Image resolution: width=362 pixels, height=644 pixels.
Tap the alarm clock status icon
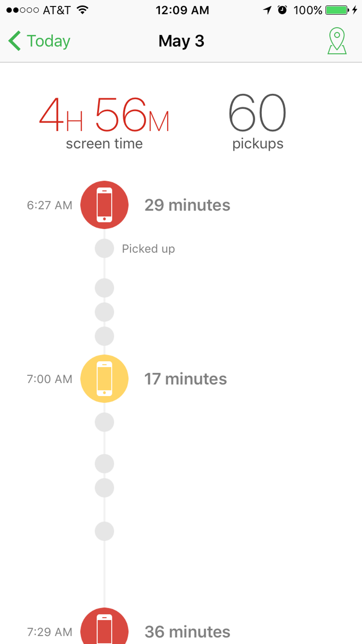click(x=282, y=10)
